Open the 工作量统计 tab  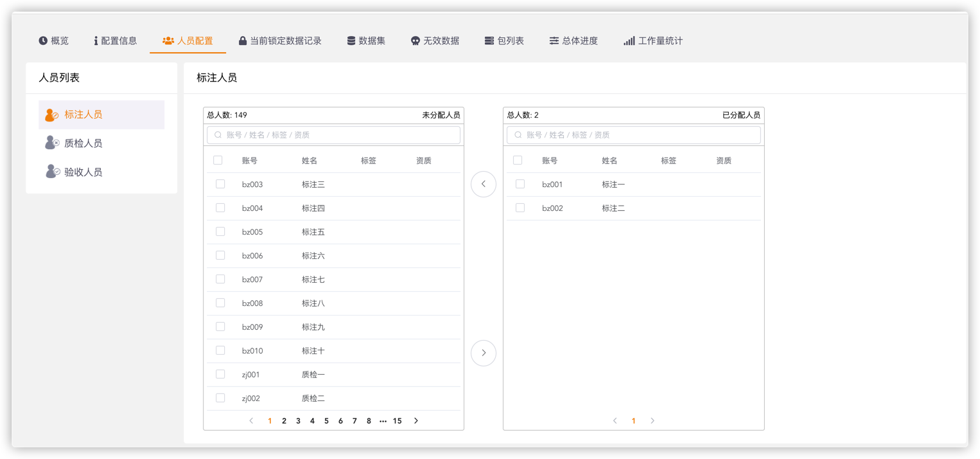click(653, 40)
